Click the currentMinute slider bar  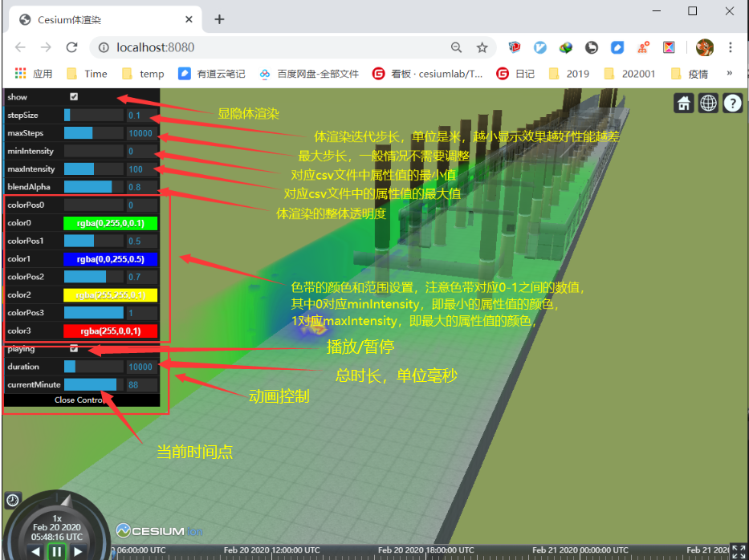tap(94, 385)
